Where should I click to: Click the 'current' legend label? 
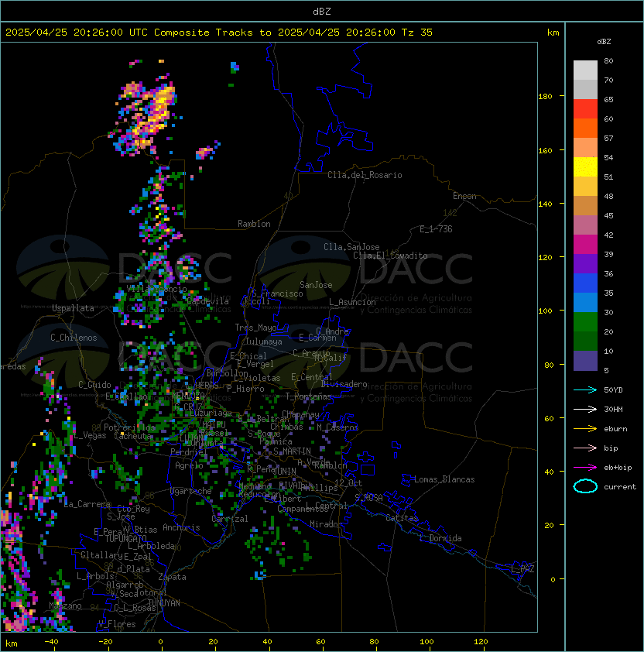[x=620, y=486]
